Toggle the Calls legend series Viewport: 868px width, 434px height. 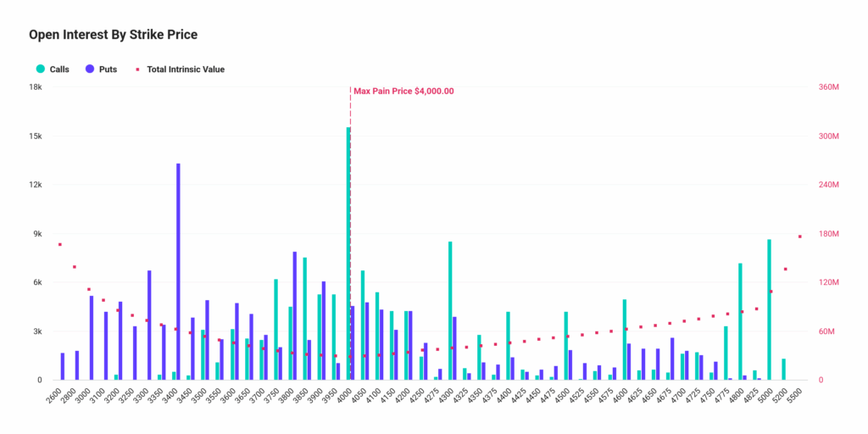(x=53, y=70)
